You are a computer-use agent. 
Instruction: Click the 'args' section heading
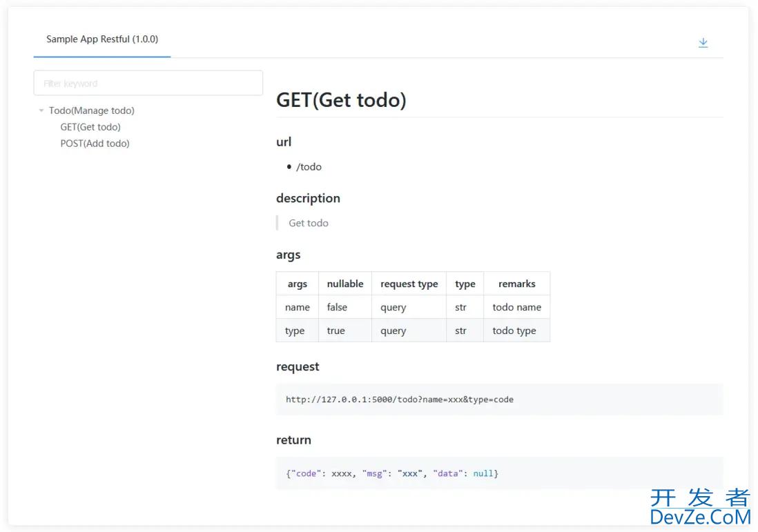(288, 255)
